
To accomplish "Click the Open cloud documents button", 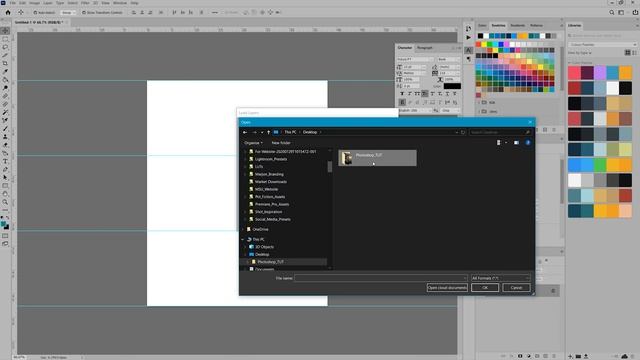I will (x=447, y=288).
